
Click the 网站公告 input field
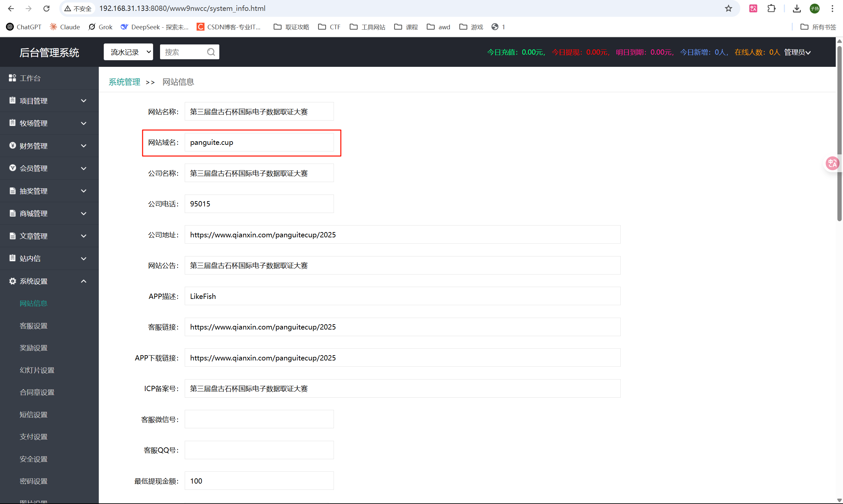click(402, 265)
